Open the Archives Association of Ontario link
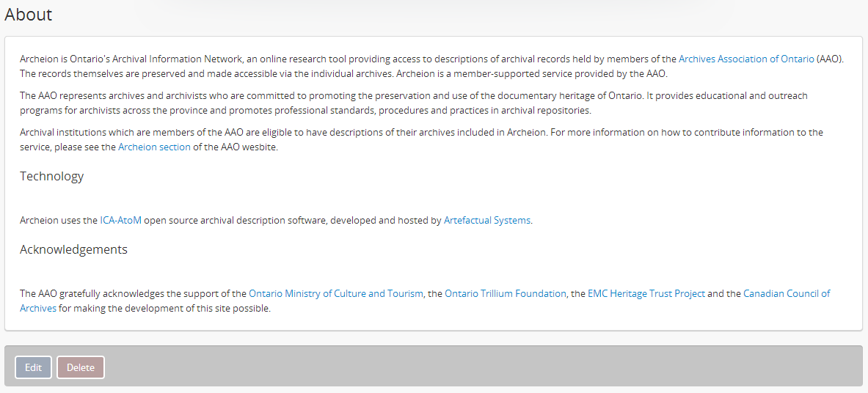Image resolution: width=868 pixels, height=393 pixels. [745, 59]
